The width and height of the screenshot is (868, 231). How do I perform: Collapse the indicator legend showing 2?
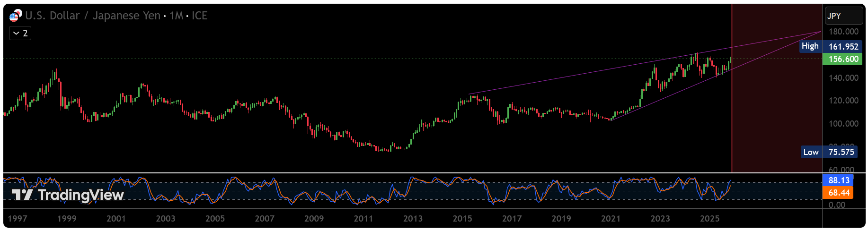point(20,33)
